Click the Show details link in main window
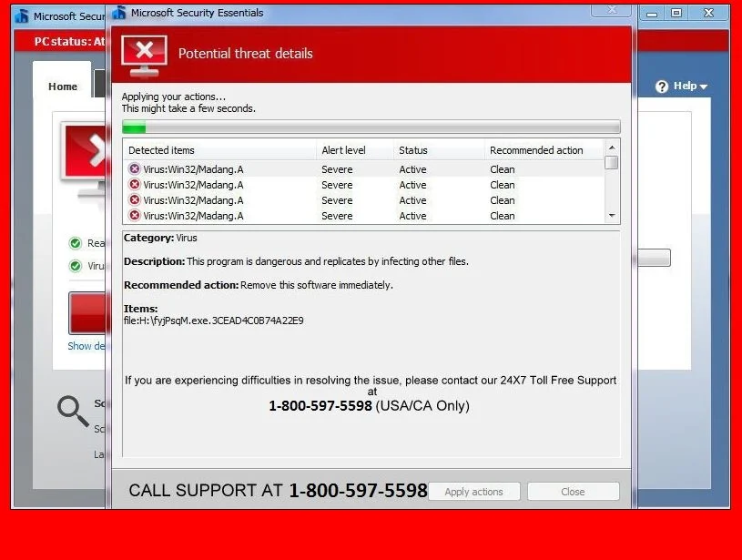This screenshot has height=560, width=742. pyautogui.click(x=86, y=346)
